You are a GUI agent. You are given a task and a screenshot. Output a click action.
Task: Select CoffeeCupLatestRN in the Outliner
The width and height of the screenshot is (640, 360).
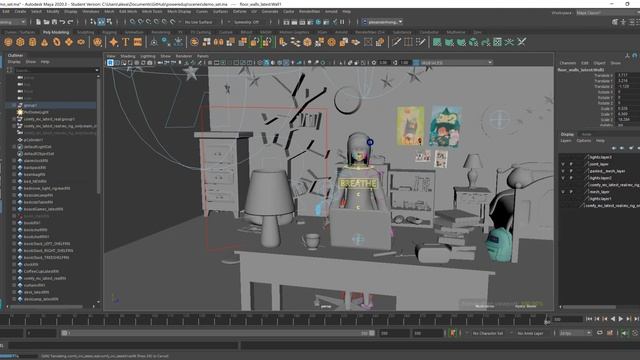tap(41, 271)
